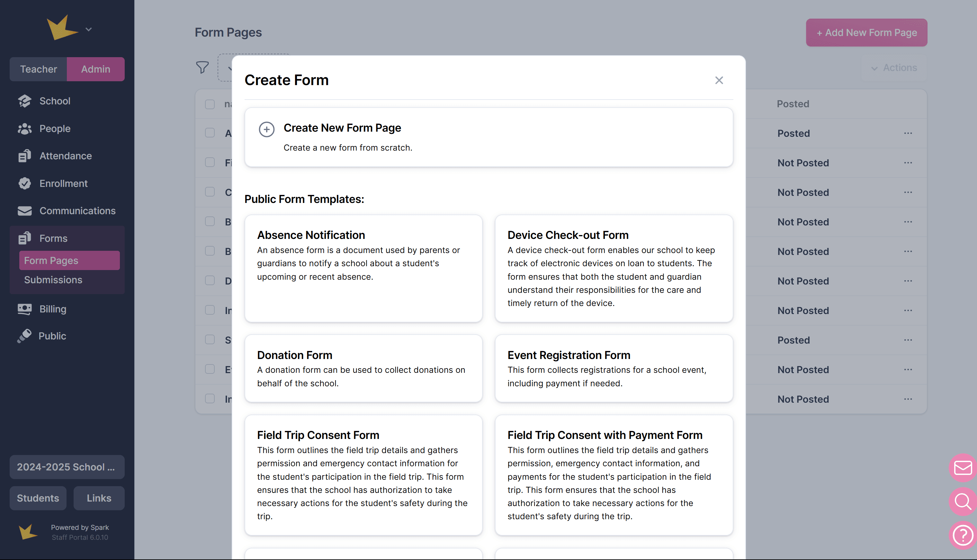Click the School graduation cap icon
The width and height of the screenshot is (977, 560).
[24, 101]
